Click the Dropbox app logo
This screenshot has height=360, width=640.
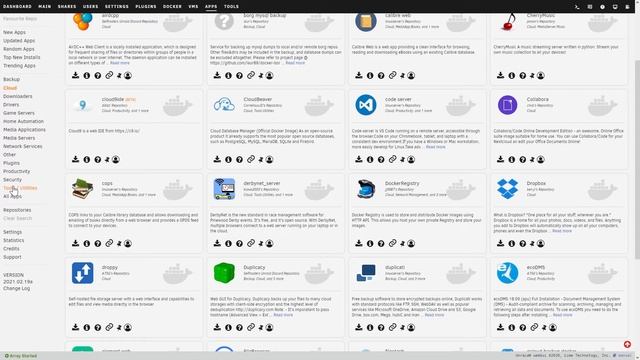(507, 189)
